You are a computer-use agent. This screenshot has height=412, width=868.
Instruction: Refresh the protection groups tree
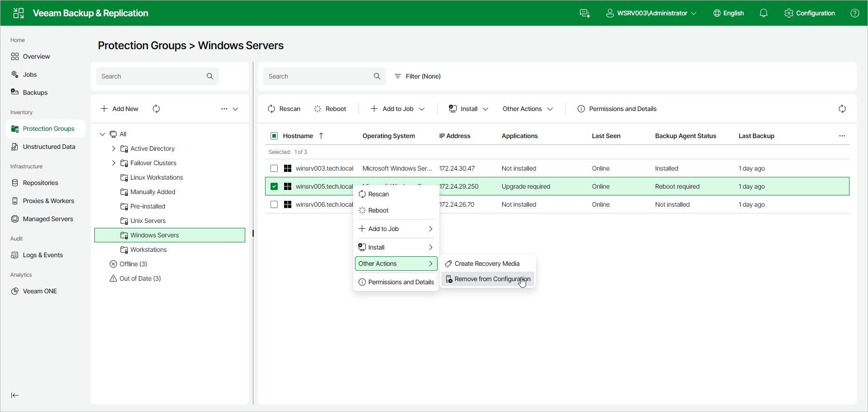click(x=156, y=109)
